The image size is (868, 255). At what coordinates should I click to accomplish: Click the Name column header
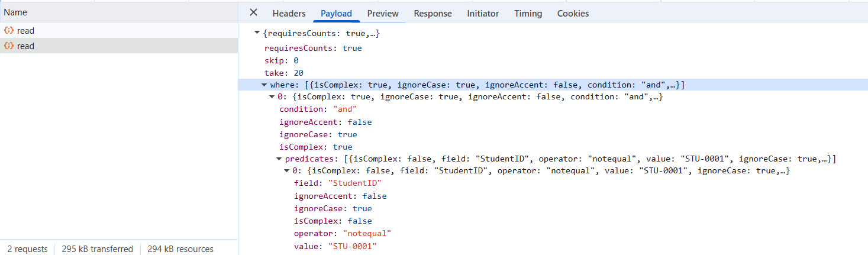[15, 12]
